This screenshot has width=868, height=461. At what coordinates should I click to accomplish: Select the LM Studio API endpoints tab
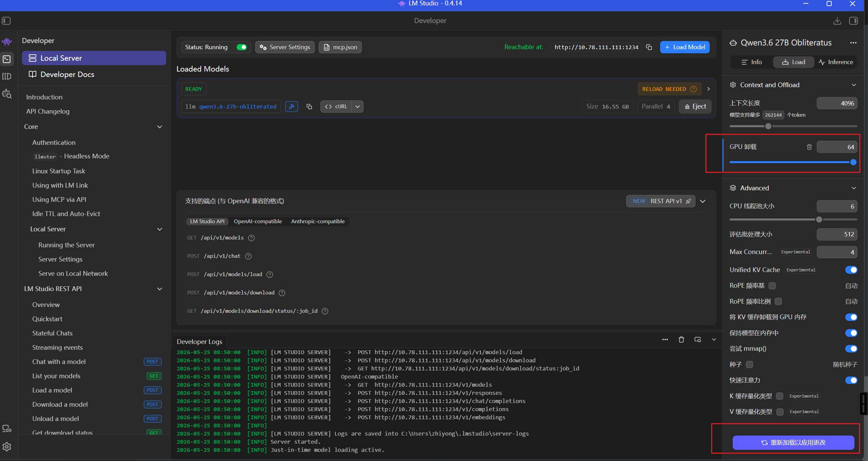click(207, 221)
